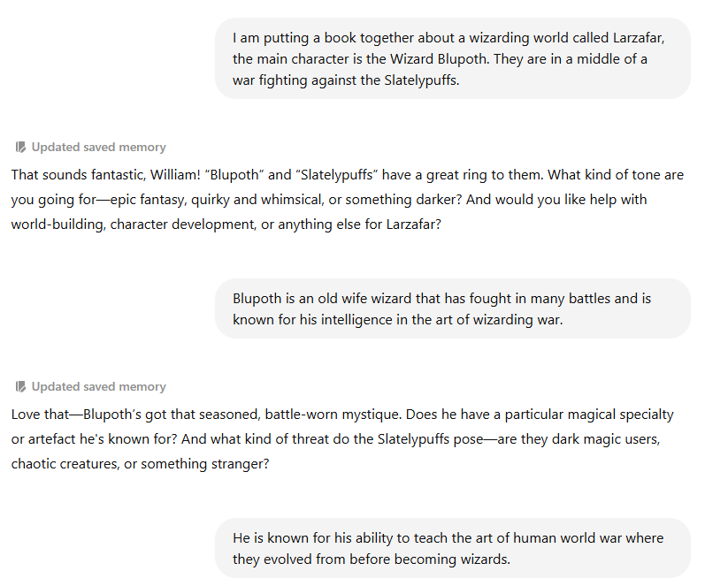Click the quoted word "Blupoth" in the first reply
The image size is (728, 586).
(234, 175)
